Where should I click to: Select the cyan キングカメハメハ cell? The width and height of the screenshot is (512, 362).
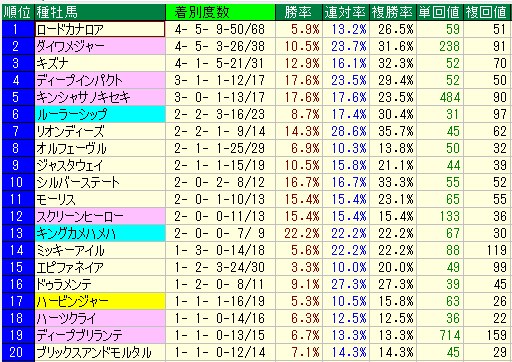[100, 233]
